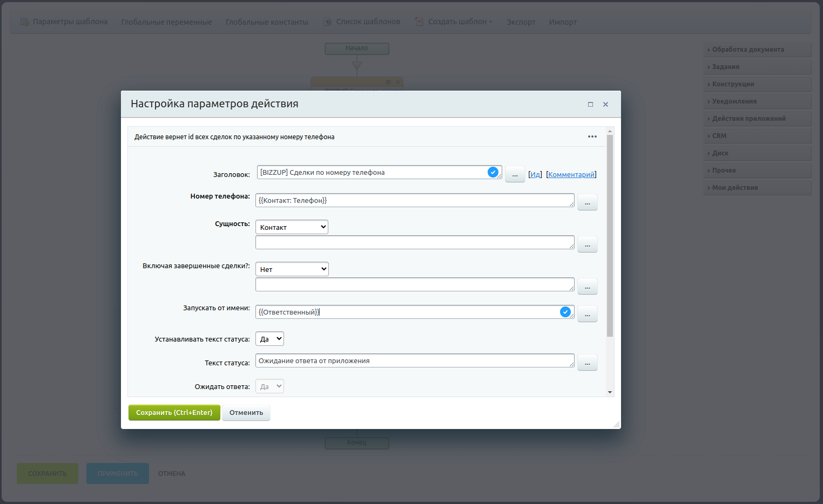Click the blue checkmark icon in Заголовок field
The height and width of the screenshot is (504, 823).
493,172
